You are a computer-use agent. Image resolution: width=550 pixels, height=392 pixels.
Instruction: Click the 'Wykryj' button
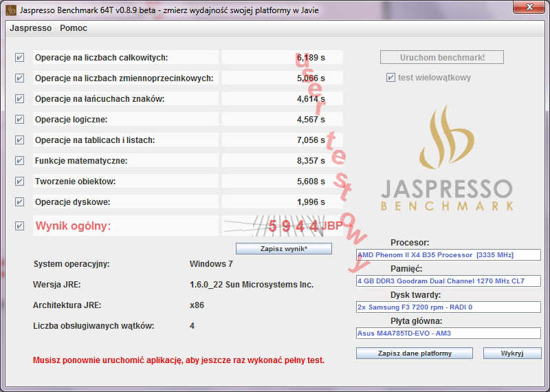coord(512,353)
